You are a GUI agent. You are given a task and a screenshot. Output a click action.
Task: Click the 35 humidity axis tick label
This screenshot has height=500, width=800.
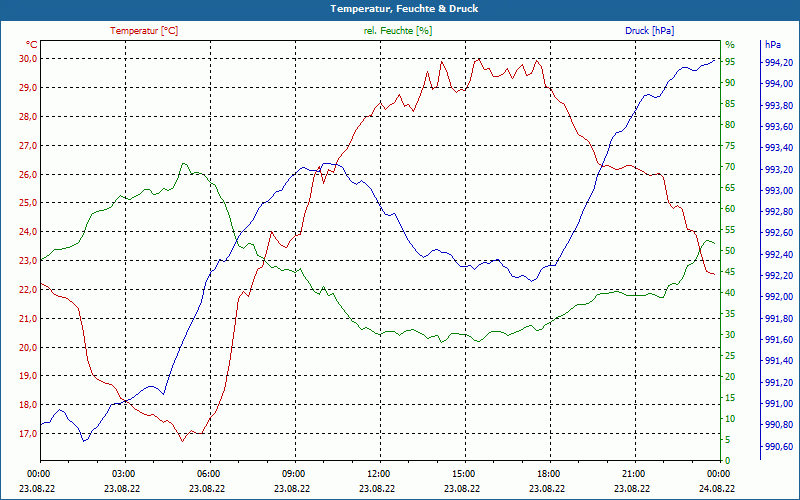tap(730, 314)
